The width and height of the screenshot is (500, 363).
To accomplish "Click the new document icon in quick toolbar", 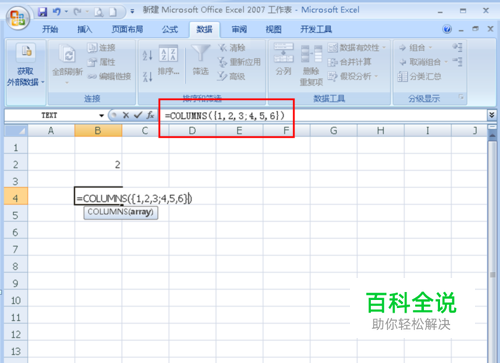I will tap(113, 12).
